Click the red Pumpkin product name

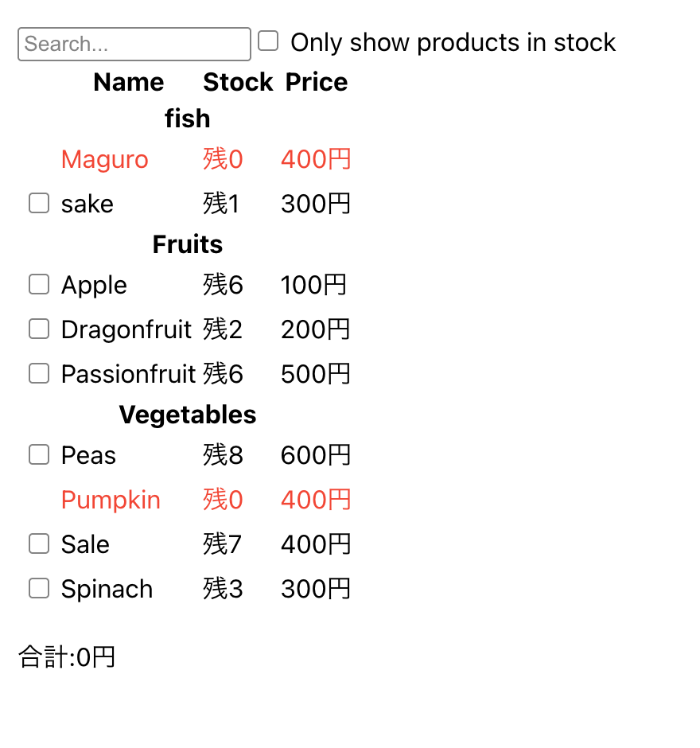coord(111,500)
